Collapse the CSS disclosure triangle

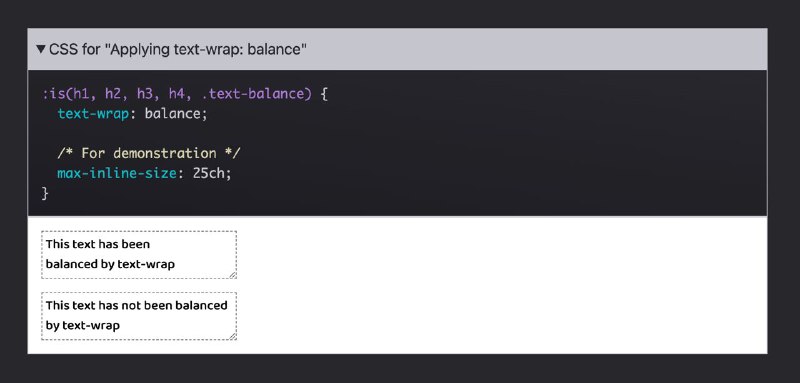pyautogui.click(x=41, y=49)
